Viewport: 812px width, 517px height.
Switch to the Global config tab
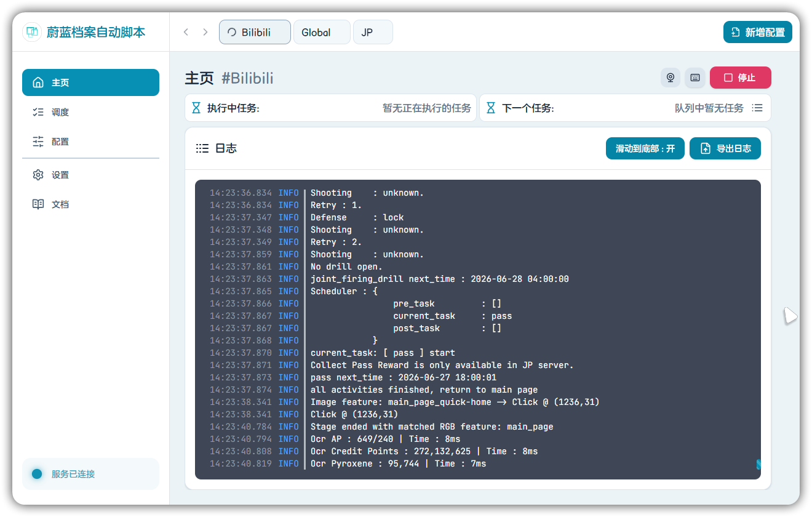coord(322,32)
